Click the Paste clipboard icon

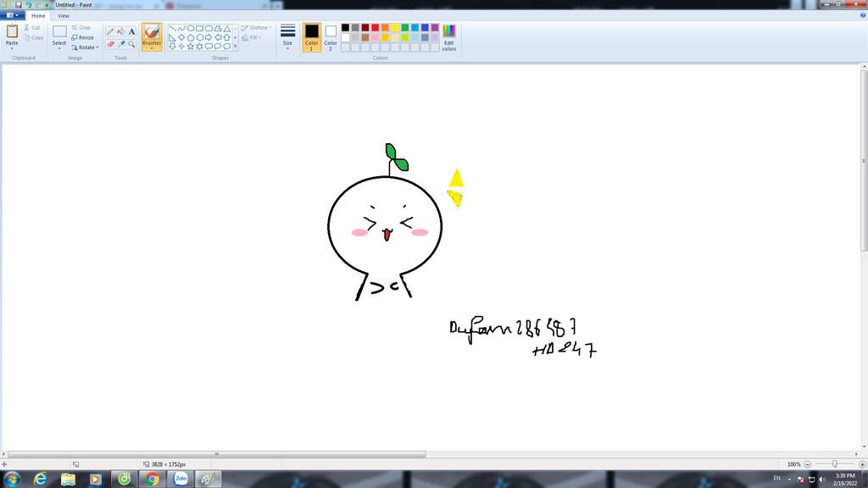point(12,31)
